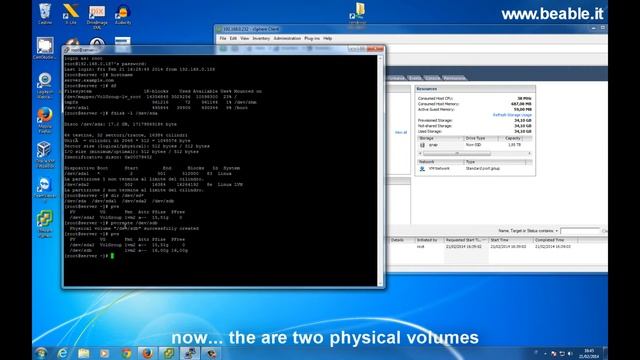Screen dimensions: 640x360
Task: Sort by the Network column header
Action: click(440, 162)
